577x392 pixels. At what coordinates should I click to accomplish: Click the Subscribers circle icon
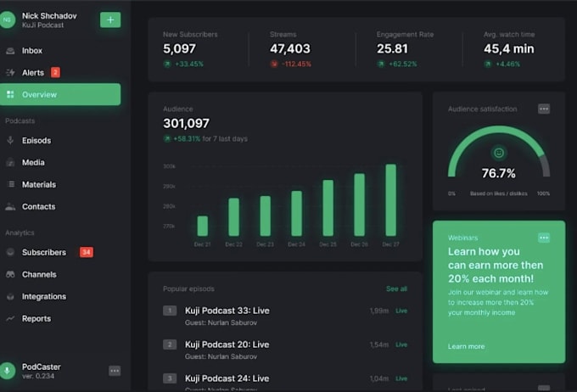10,252
